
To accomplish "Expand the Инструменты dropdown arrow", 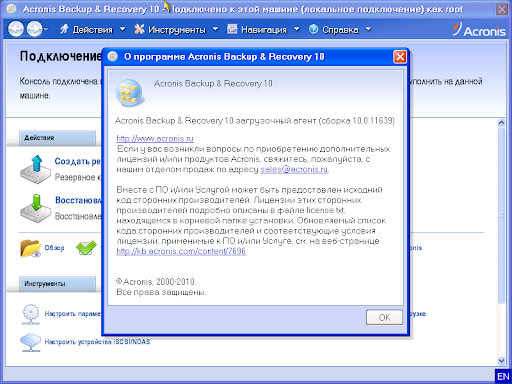I will coord(215,29).
